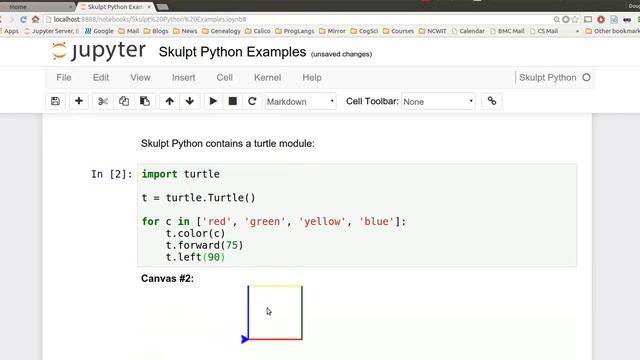This screenshot has height=360, width=640.
Task: Interrupt the kernel with the stop button
Action: (233, 101)
